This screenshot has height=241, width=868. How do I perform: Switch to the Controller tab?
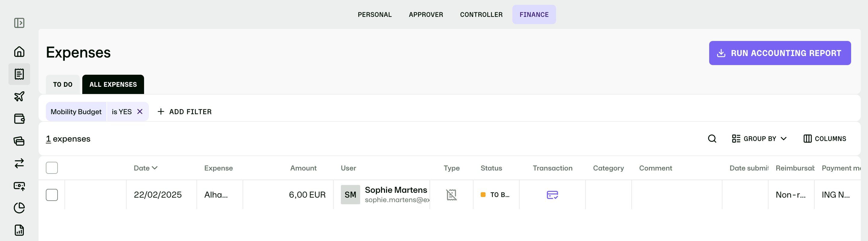[481, 14]
